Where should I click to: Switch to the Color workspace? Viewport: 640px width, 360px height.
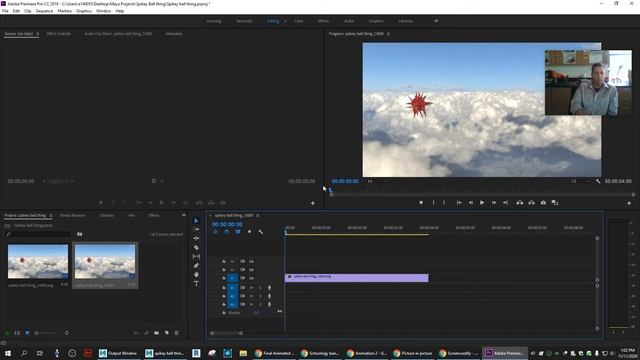[299, 21]
